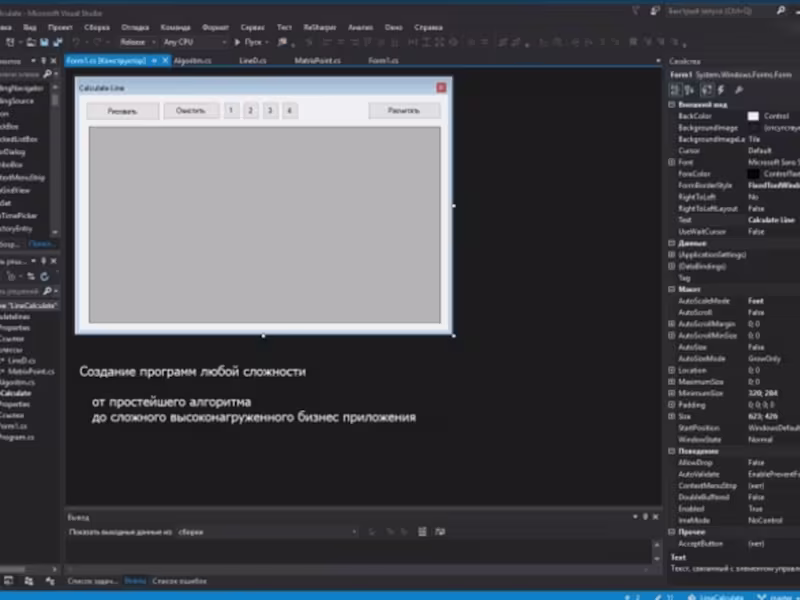The width and height of the screenshot is (800, 600).
Task: Collapse the Внешний вид category
Action: (x=672, y=105)
